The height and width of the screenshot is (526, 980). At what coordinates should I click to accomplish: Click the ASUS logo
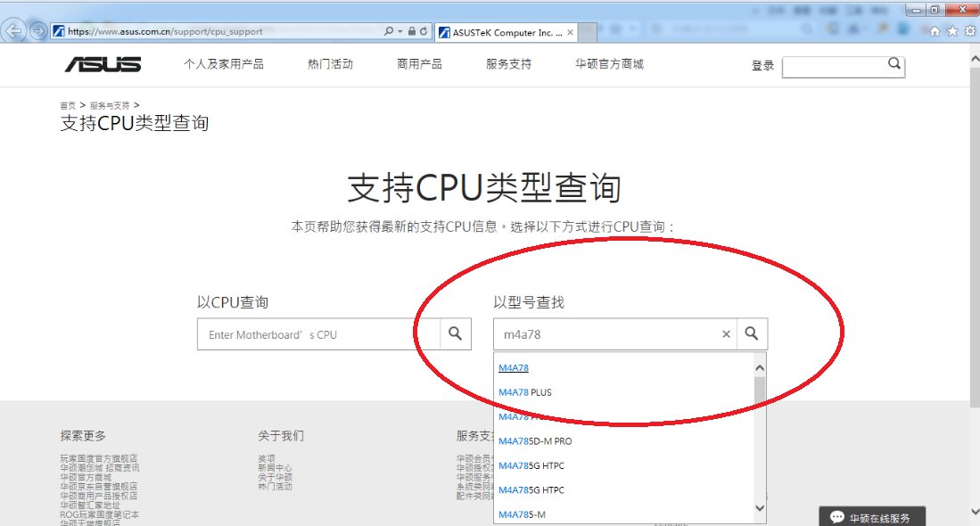tap(104, 63)
